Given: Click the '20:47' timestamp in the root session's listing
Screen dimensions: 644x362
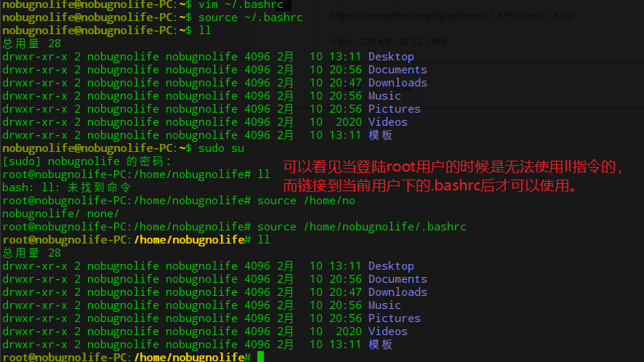Looking at the screenshot, I should tap(345, 292).
